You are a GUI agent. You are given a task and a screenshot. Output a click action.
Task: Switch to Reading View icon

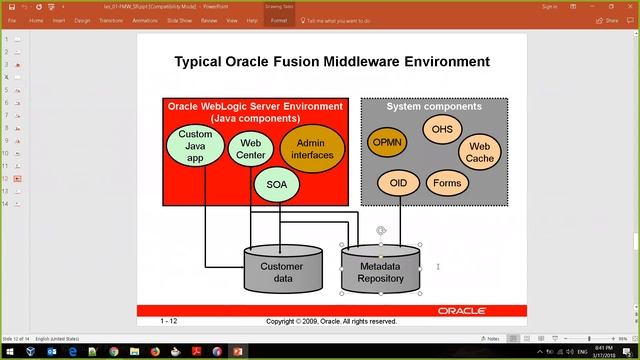541,339
